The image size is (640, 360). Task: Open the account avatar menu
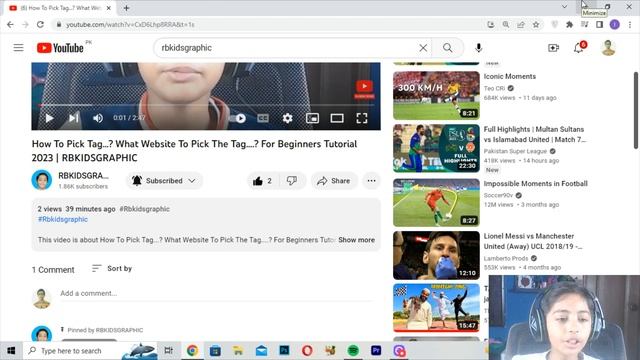pos(608,48)
